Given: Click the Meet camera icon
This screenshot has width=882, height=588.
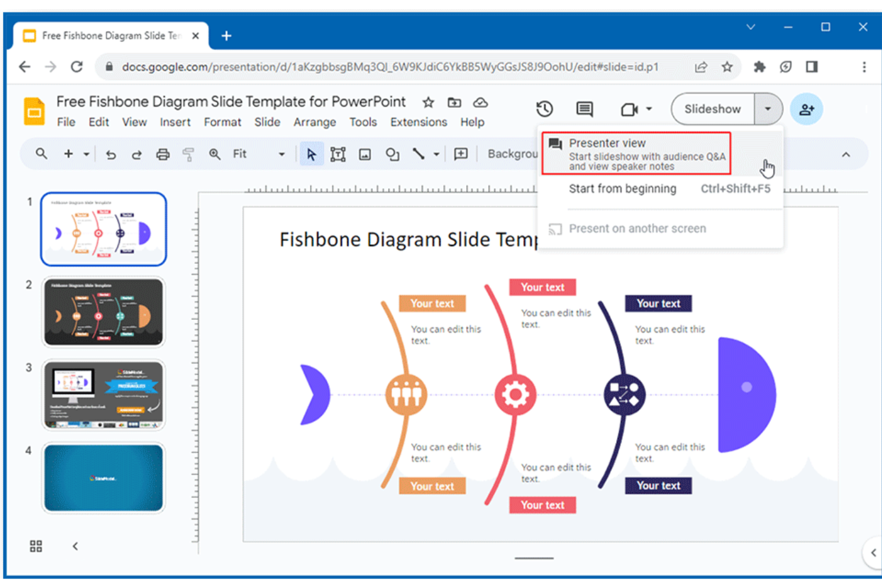Looking at the screenshot, I should coord(631,109).
